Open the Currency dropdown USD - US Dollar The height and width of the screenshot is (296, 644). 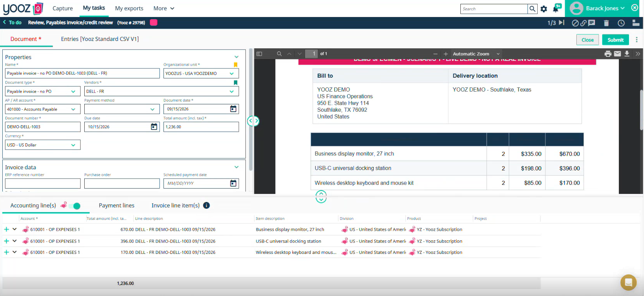pyautogui.click(x=43, y=145)
